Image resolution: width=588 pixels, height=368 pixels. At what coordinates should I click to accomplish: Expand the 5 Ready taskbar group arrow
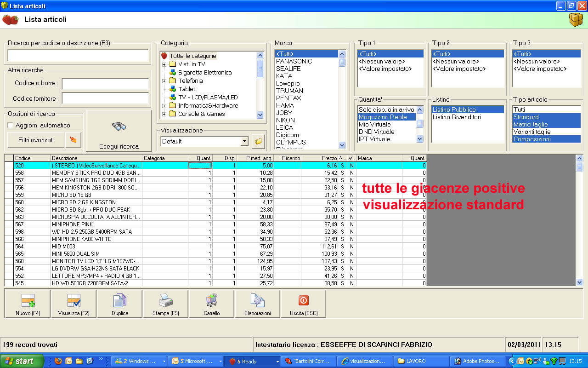click(277, 362)
